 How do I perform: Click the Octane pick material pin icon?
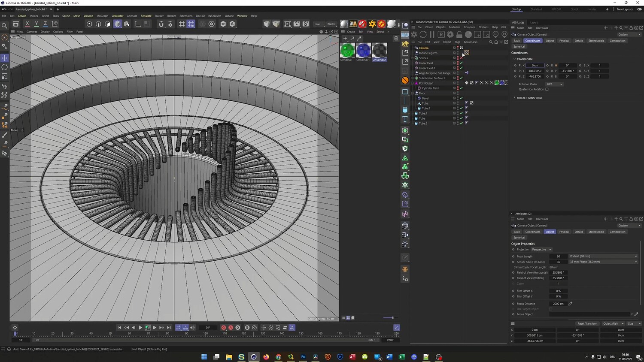504,34
